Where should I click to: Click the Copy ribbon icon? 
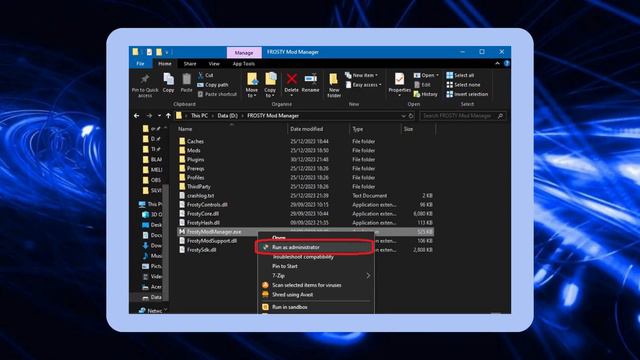(x=169, y=83)
